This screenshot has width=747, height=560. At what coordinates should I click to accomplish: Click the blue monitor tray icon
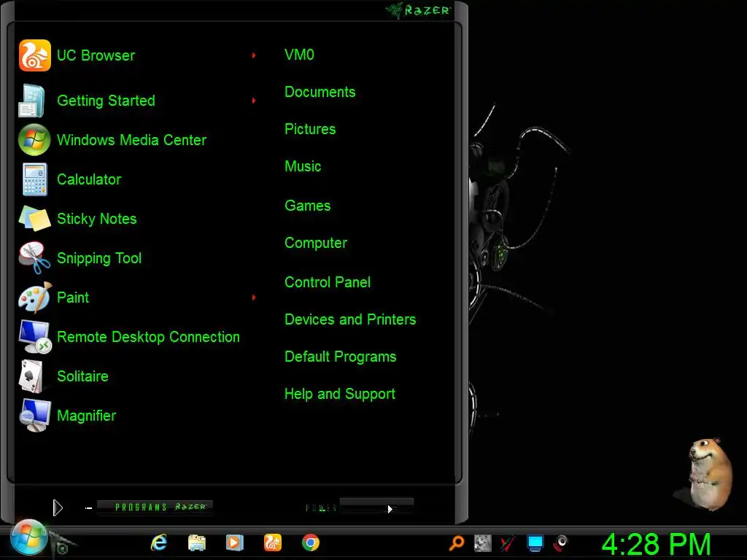(x=535, y=542)
